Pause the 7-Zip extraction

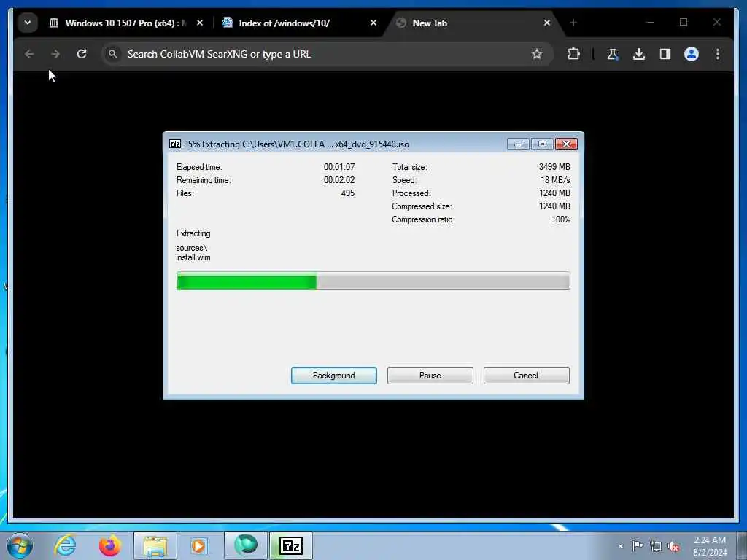pos(430,376)
